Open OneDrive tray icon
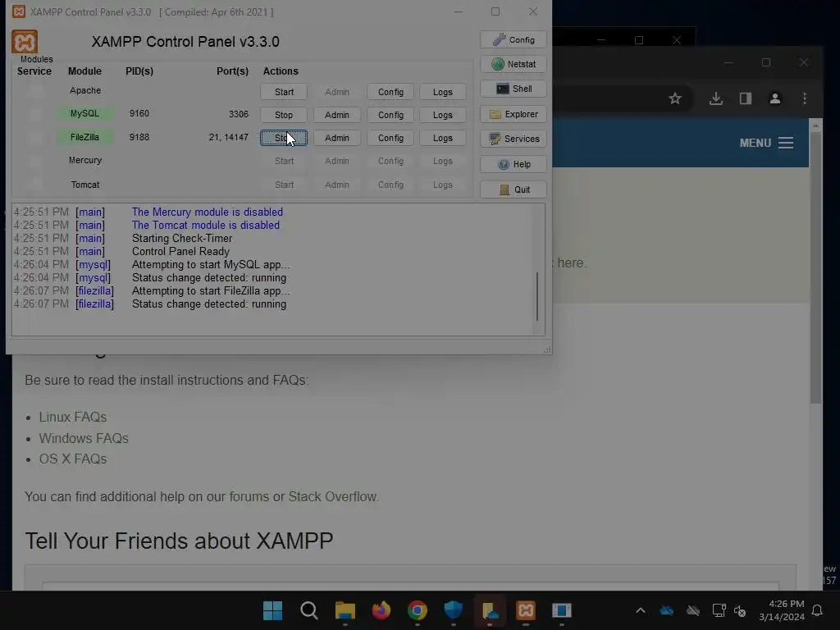Screen dimensions: 840x630 666,610
